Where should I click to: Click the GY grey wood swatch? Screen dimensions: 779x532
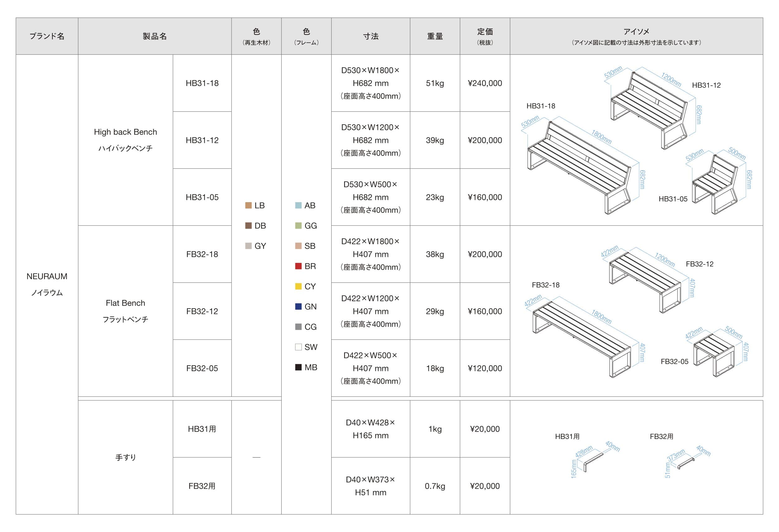pos(248,246)
